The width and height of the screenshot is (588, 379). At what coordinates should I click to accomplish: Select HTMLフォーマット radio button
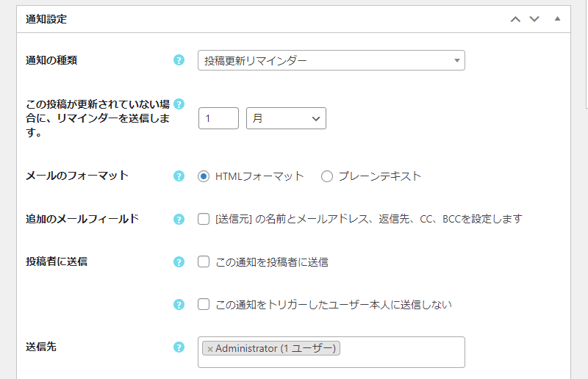click(204, 176)
